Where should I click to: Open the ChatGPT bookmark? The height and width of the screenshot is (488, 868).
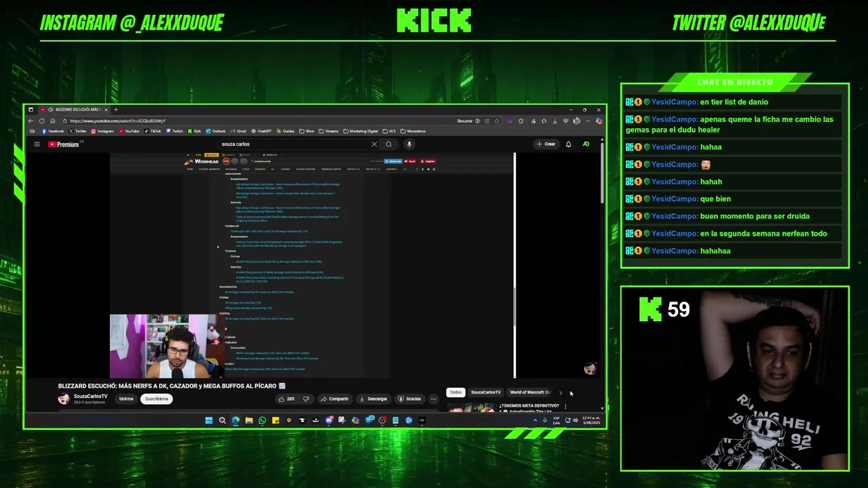[x=262, y=131]
